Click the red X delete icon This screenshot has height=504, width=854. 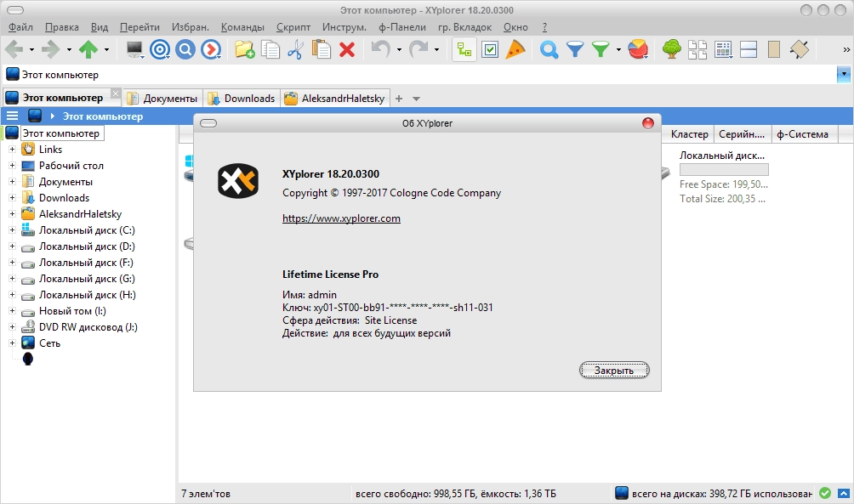tap(347, 49)
